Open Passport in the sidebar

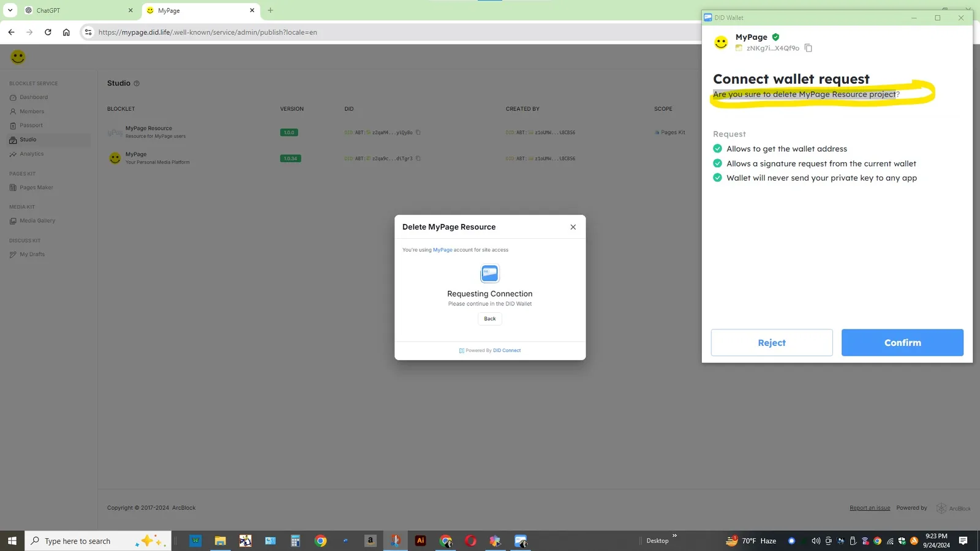[x=31, y=126]
